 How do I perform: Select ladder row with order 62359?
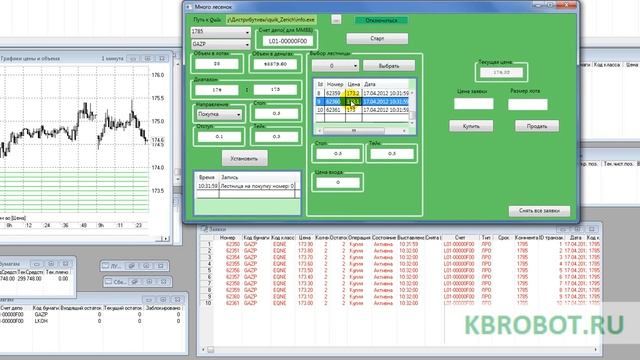(362, 93)
